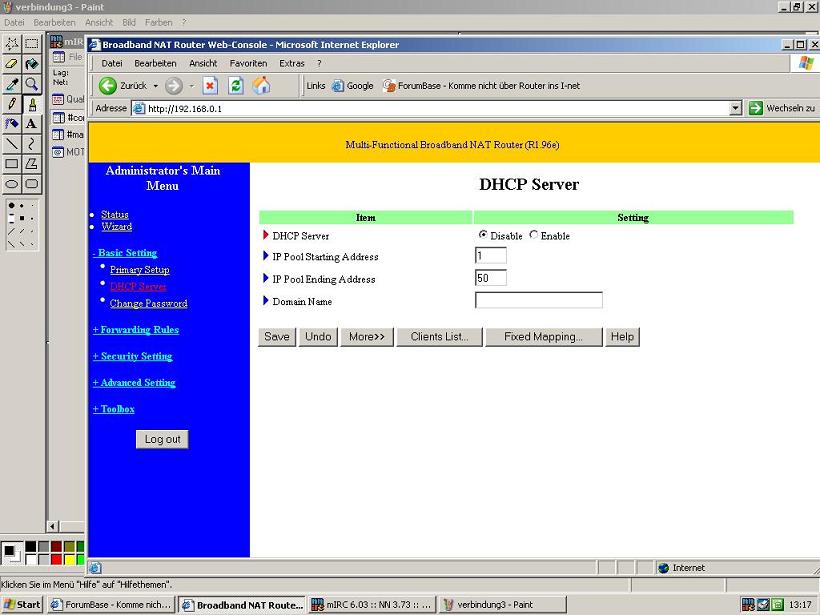This screenshot has width=820, height=615.
Task: Switch to ForumBase taskbar button
Action: (x=111, y=605)
